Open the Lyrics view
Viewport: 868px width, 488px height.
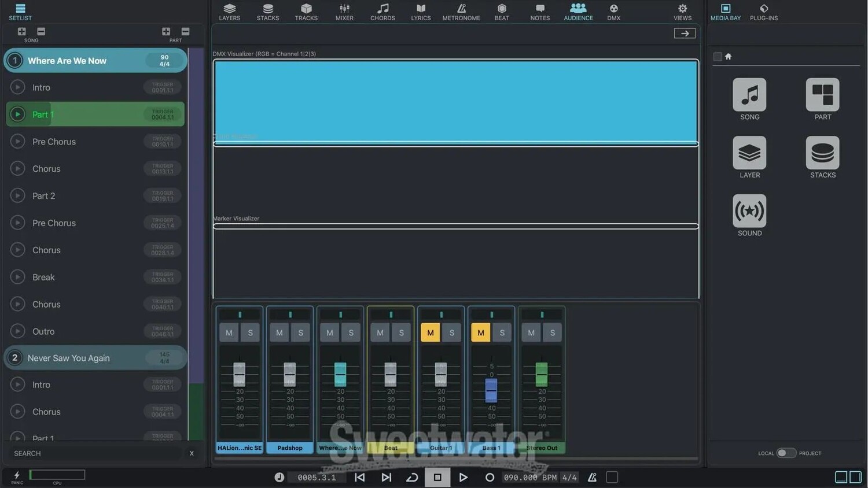coord(421,12)
